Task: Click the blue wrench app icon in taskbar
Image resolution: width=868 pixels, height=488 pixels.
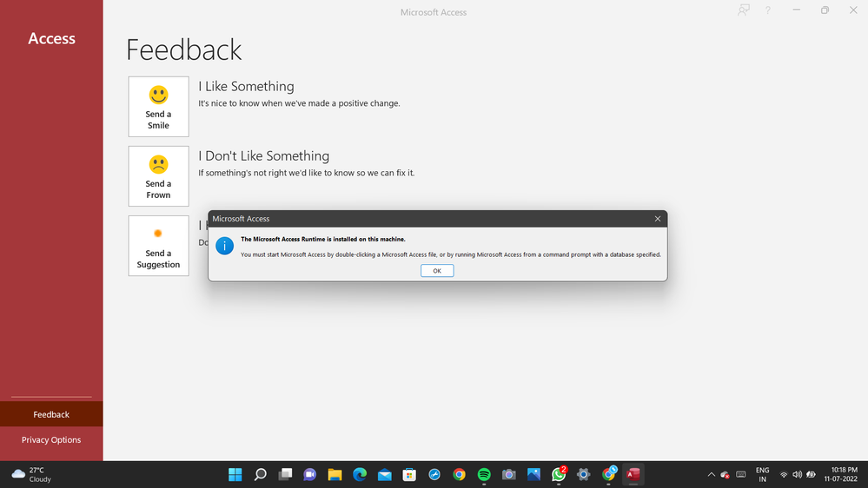Action: tap(434, 474)
